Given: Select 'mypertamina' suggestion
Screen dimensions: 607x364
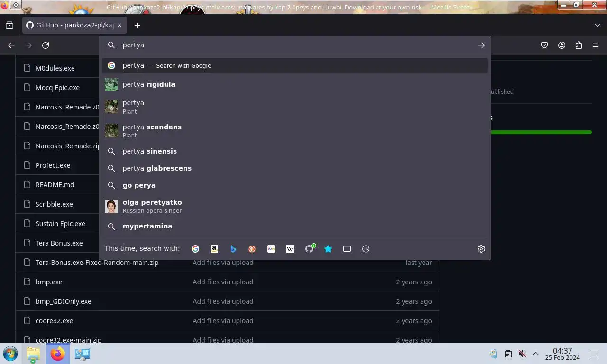Looking at the screenshot, I should 295,226.
